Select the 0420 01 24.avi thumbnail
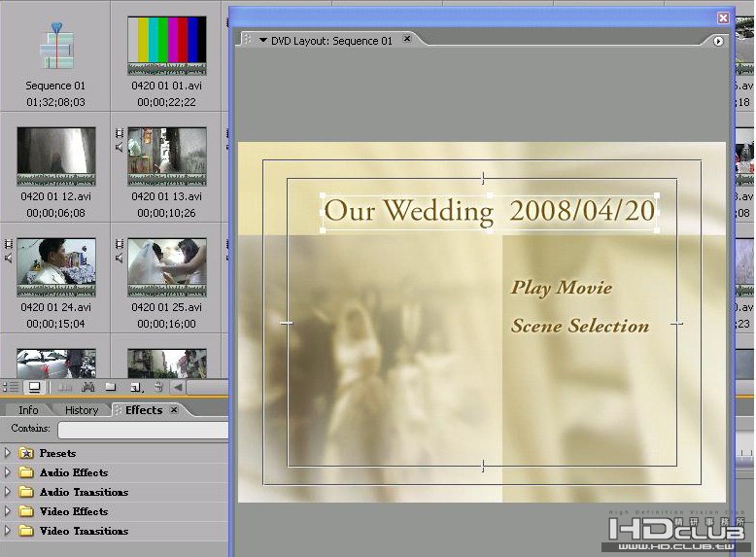The width and height of the screenshot is (756, 557). [56, 267]
